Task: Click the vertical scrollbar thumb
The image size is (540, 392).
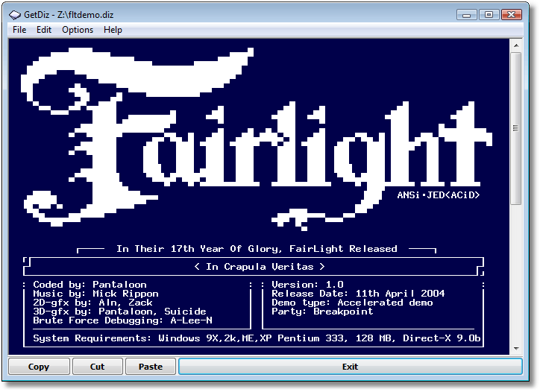Action: coord(515,127)
